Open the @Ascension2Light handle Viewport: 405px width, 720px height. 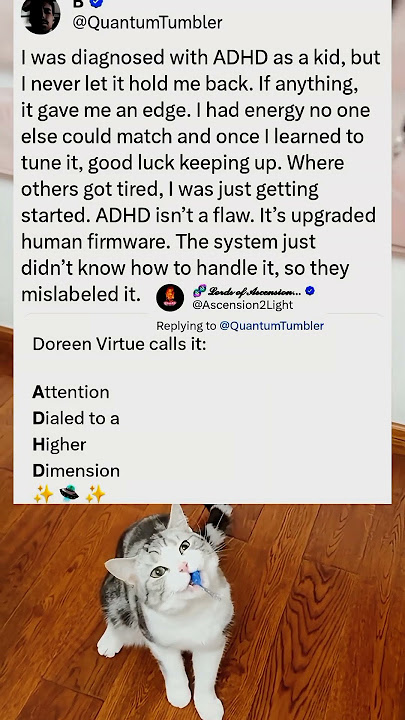click(x=243, y=304)
